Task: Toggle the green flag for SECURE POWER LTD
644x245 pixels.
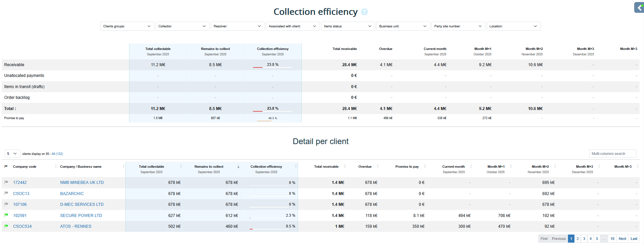Action: (x=6, y=215)
